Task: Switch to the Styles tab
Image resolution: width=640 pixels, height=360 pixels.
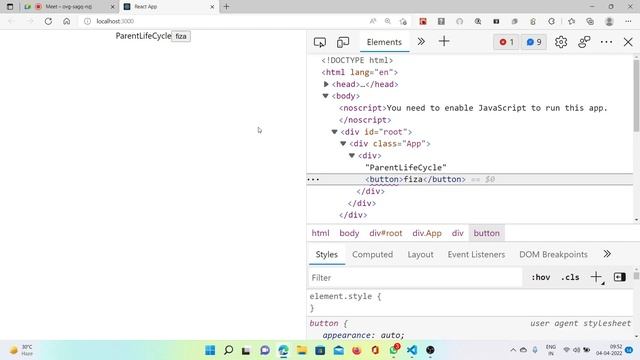Action: tap(327, 254)
